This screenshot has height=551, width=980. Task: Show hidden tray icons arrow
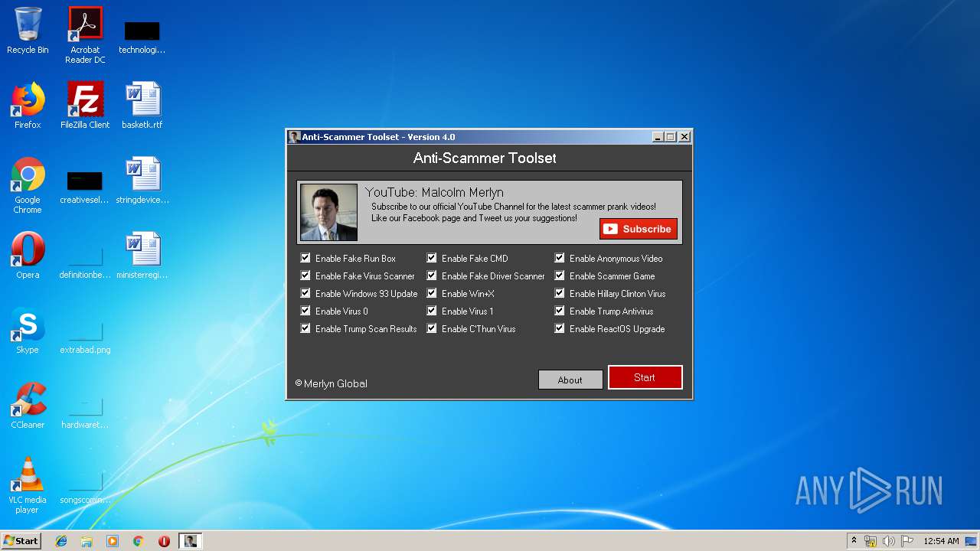854,540
